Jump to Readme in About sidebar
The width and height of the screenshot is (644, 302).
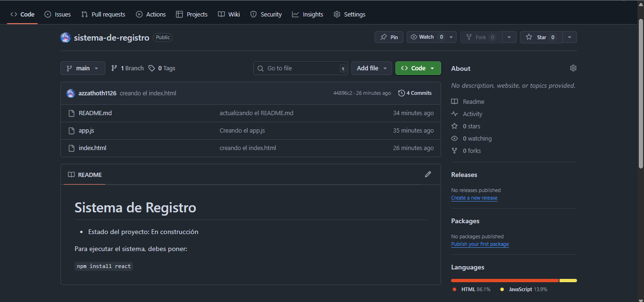468,101
